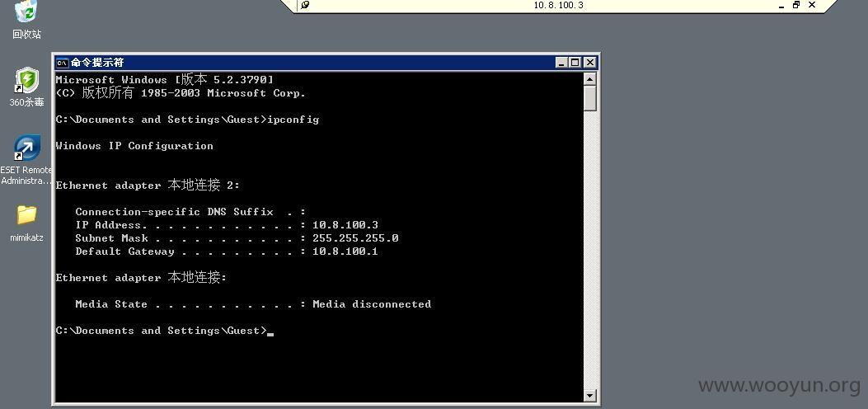Click the command prompt title bar icon
The height and width of the screenshot is (409, 868).
[63, 63]
